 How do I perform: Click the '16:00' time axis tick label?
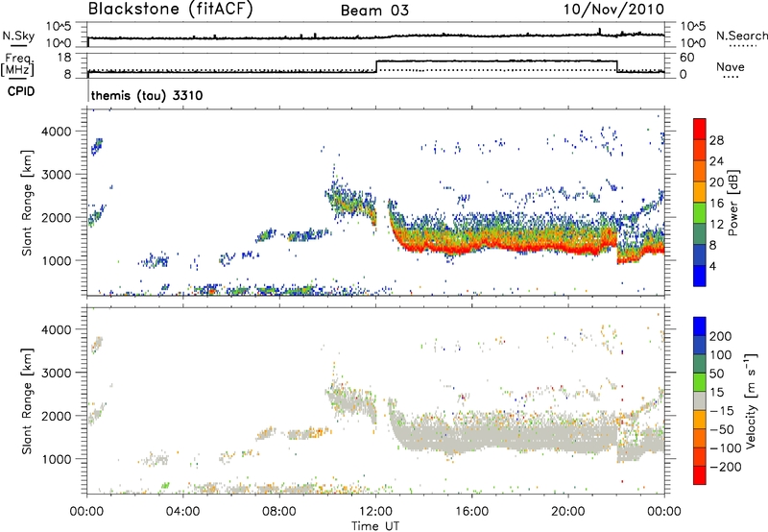pos(471,512)
